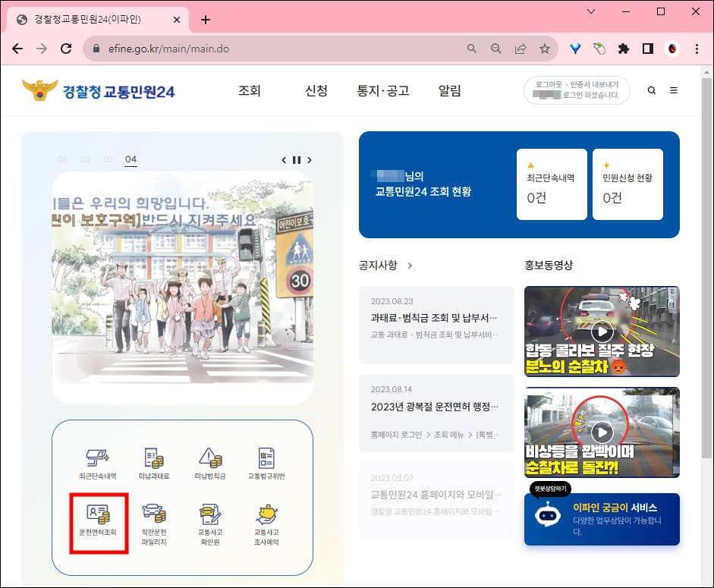Image resolution: width=714 pixels, height=588 pixels.
Task: Click the share page icon in address bar
Action: 521,49
